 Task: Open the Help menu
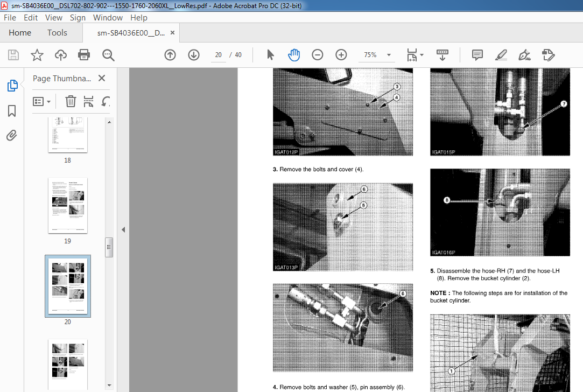(x=139, y=17)
